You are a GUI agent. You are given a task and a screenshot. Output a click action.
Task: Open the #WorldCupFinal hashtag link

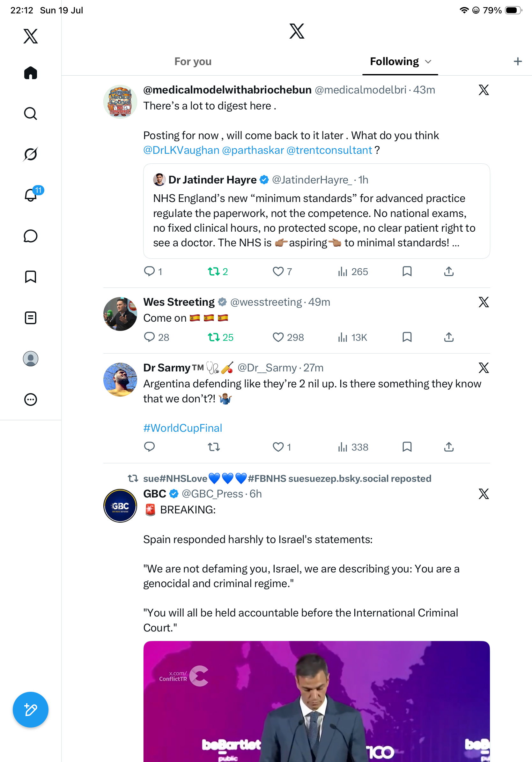(x=183, y=428)
